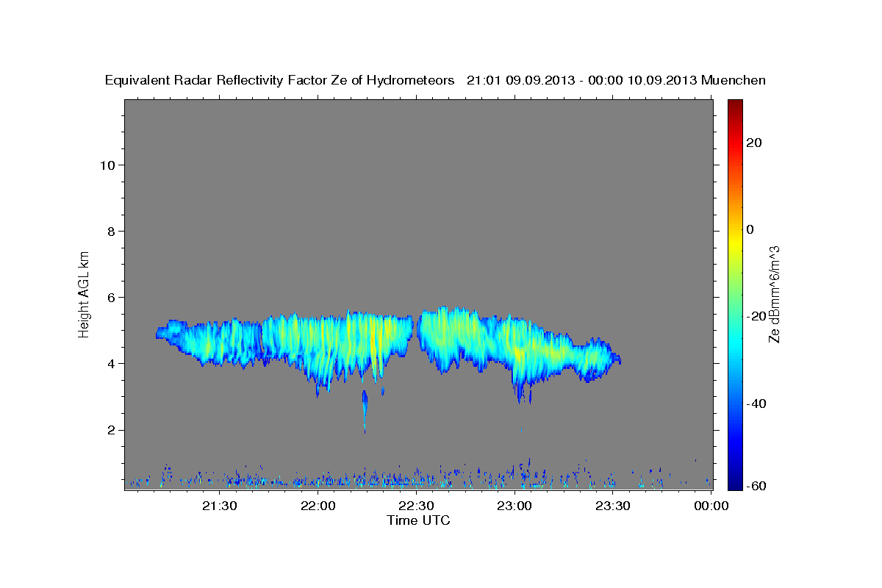Click the '23:00' time tick label

click(515, 506)
